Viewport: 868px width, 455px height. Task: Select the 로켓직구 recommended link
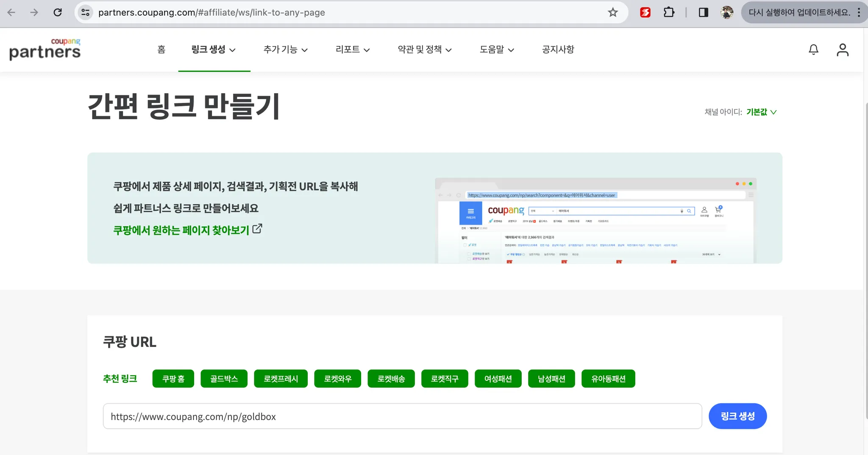pyautogui.click(x=445, y=379)
